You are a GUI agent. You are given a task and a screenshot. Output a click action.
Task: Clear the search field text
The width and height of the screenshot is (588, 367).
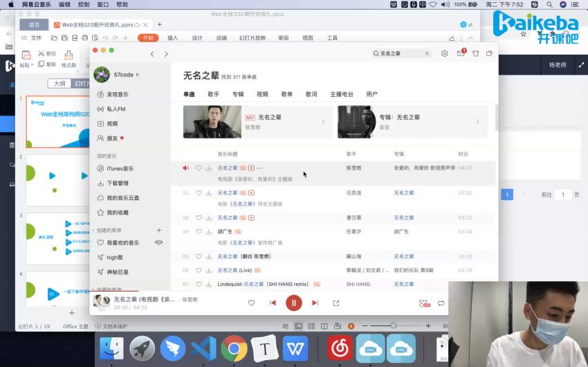click(427, 53)
